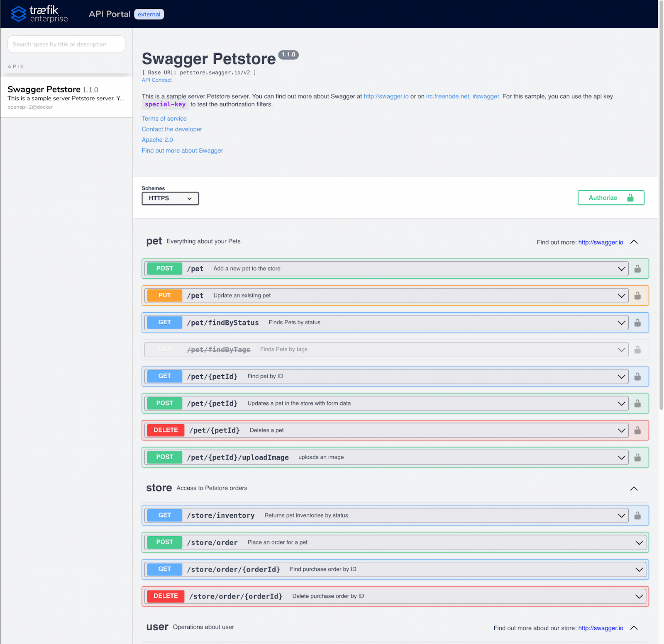Screen dimensions: 664x644
Task: Click lock icon on Find pet by ID row
Action: point(637,377)
